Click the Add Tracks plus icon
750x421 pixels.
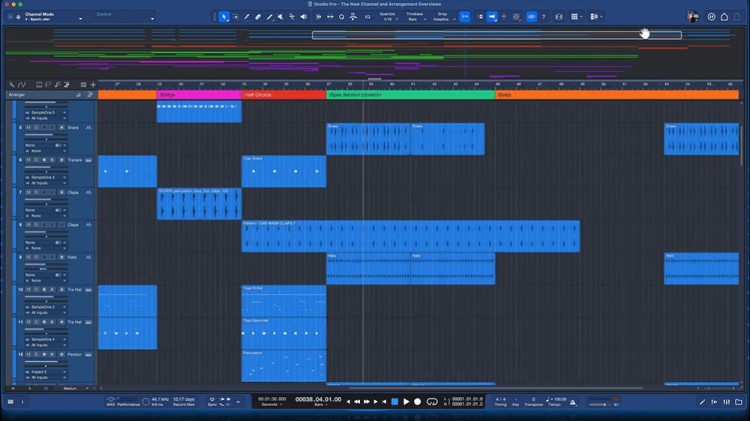94,84
